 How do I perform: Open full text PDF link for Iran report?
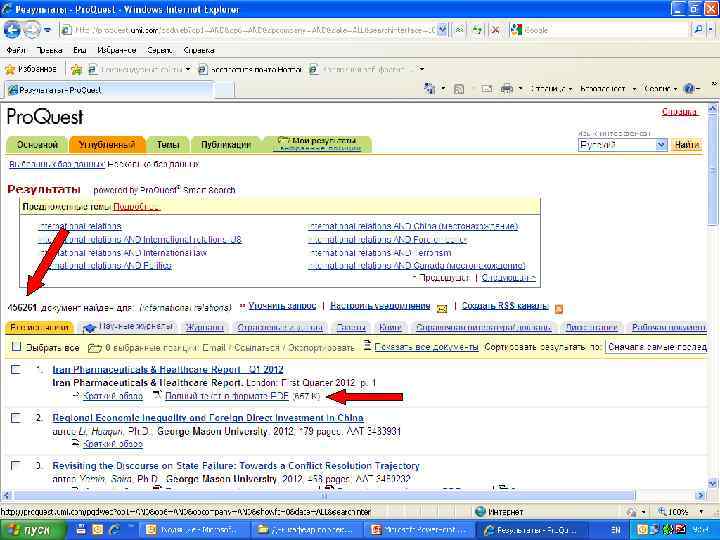[x=227, y=396]
